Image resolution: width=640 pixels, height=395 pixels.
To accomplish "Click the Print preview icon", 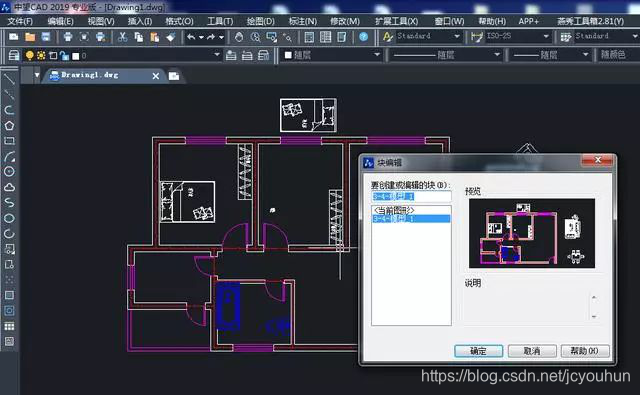I will click(x=84, y=37).
